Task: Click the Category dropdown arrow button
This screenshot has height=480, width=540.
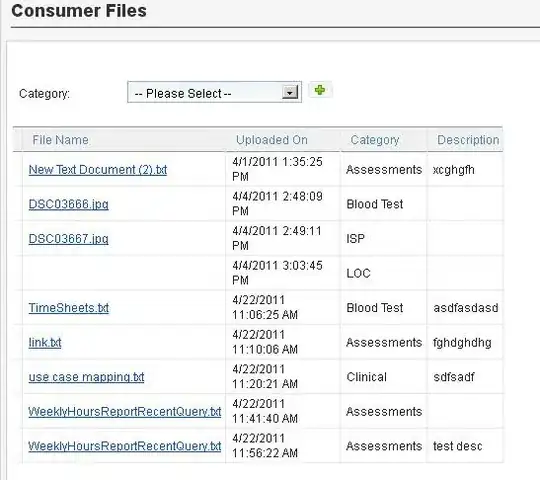Action: click(290, 92)
